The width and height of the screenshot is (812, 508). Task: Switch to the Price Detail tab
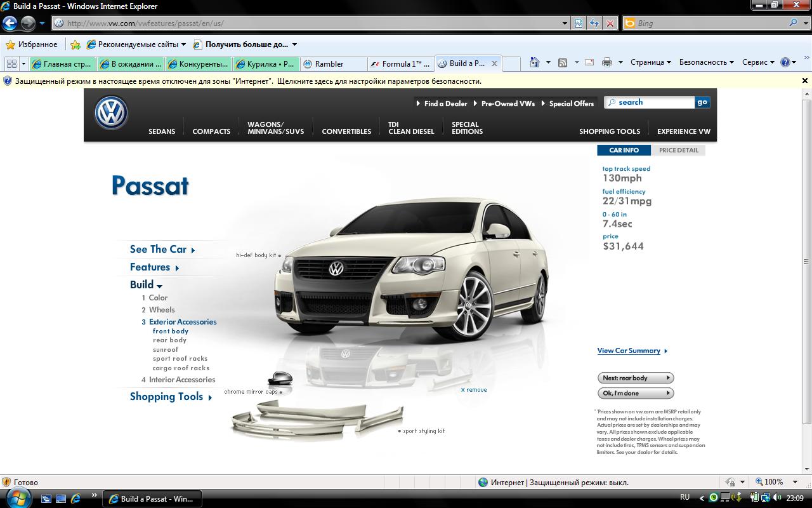tap(678, 150)
